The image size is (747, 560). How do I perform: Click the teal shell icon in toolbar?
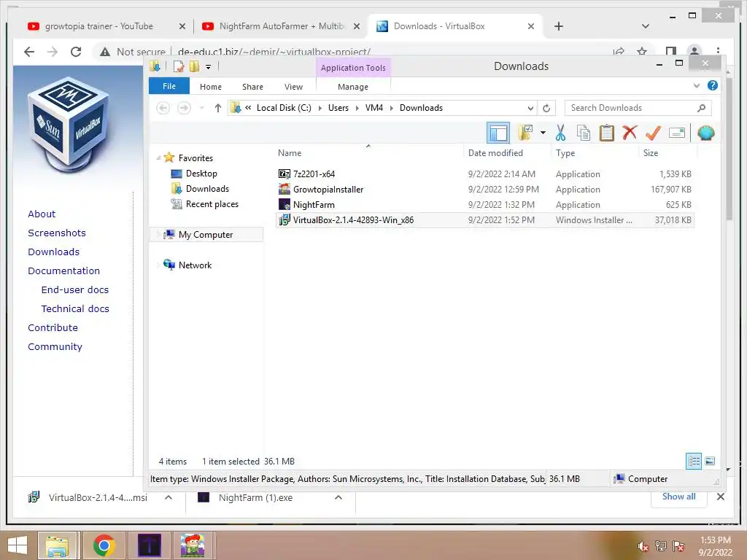click(705, 133)
